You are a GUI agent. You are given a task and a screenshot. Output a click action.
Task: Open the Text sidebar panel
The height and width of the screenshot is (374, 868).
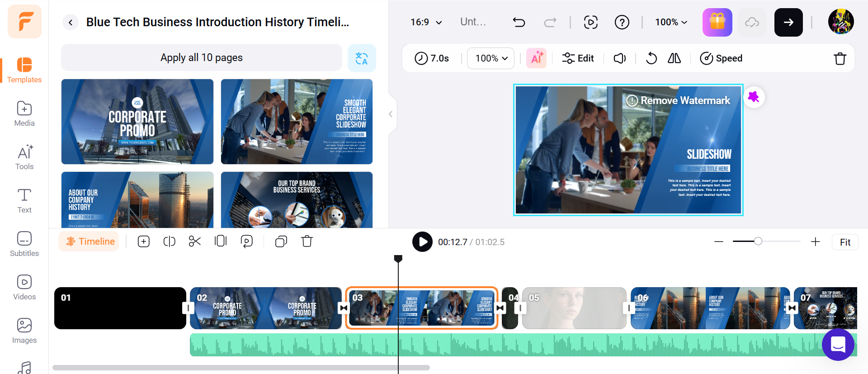24,201
